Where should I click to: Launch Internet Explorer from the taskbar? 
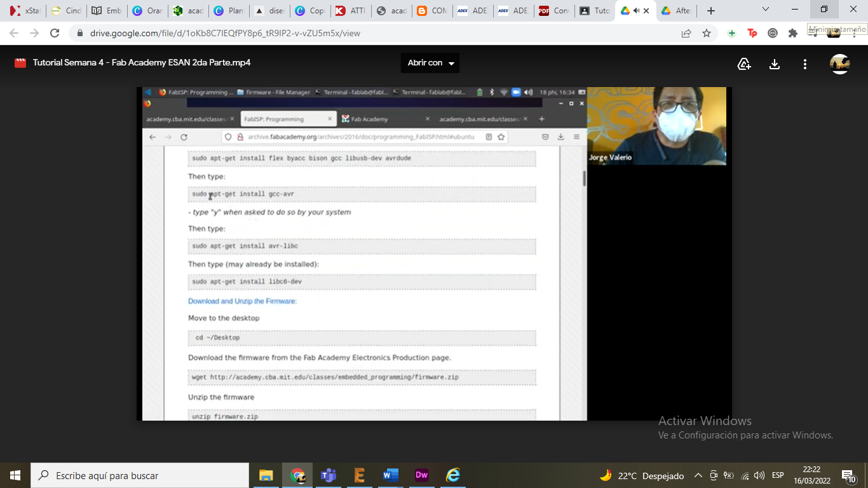point(453,475)
